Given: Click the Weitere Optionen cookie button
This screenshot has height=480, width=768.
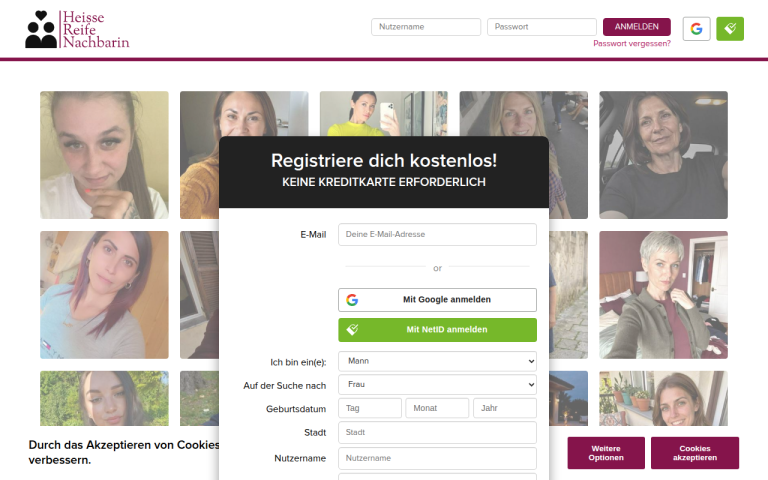Looking at the screenshot, I should click(606, 453).
